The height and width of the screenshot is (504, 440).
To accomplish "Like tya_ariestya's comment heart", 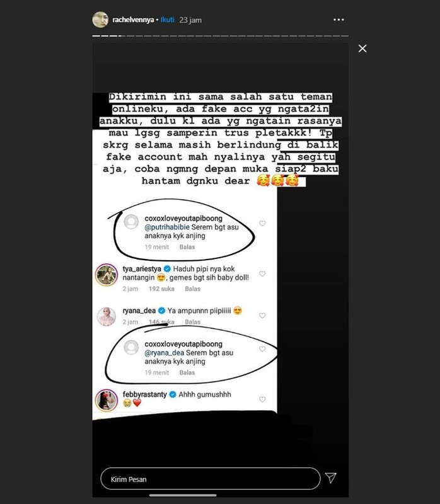I will [x=262, y=273].
